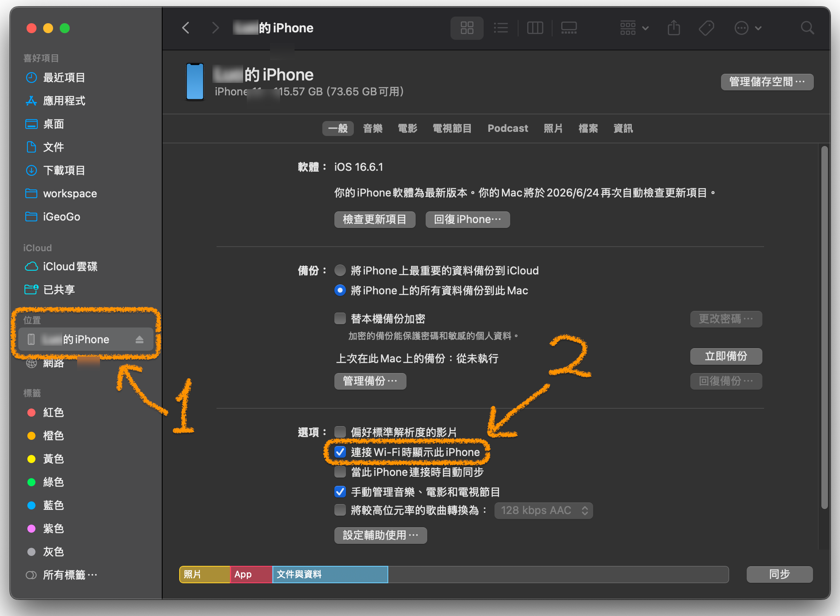Select the 紅色 tag
Image resolution: width=840 pixels, height=616 pixels.
[x=54, y=412]
